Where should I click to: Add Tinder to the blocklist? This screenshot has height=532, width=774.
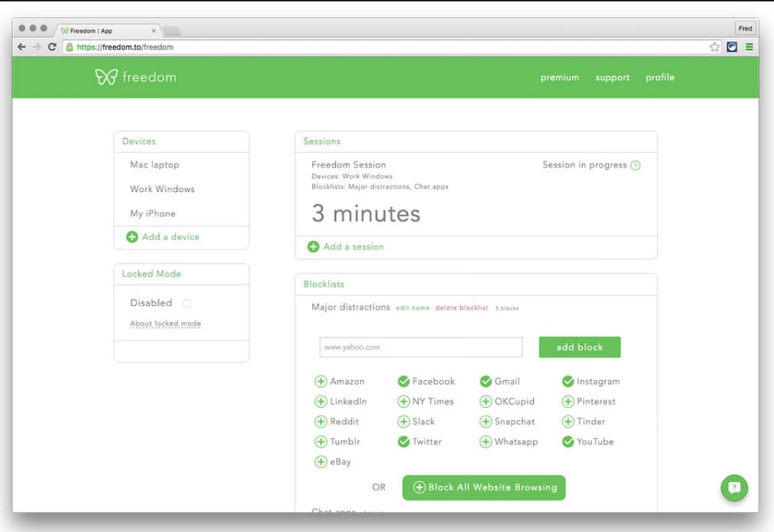tap(568, 421)
